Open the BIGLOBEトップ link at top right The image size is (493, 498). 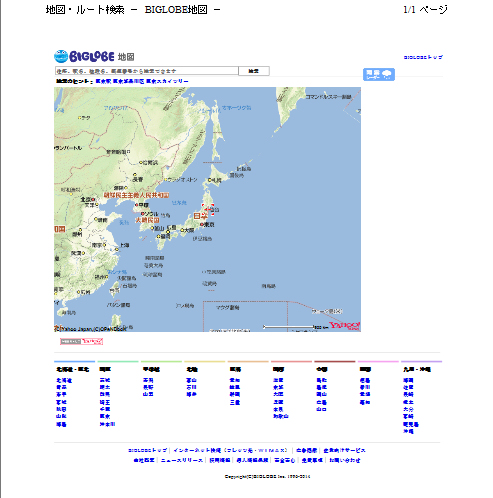[423, 57]
